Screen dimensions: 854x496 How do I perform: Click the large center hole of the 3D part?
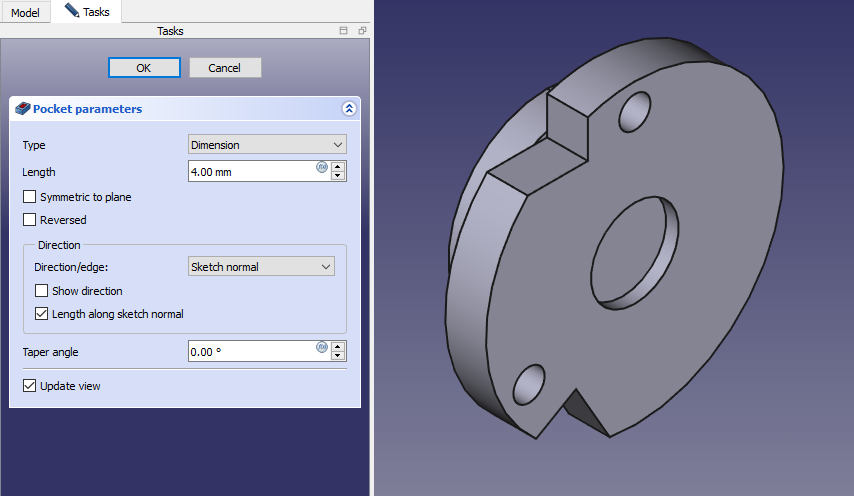tap(636, 250)
